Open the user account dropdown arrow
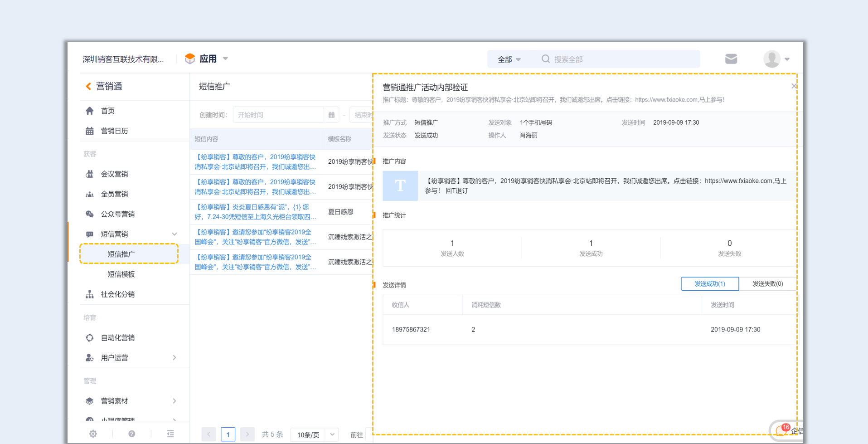The width and height of the screenshot is (868, 444). [x=787, y=59]
